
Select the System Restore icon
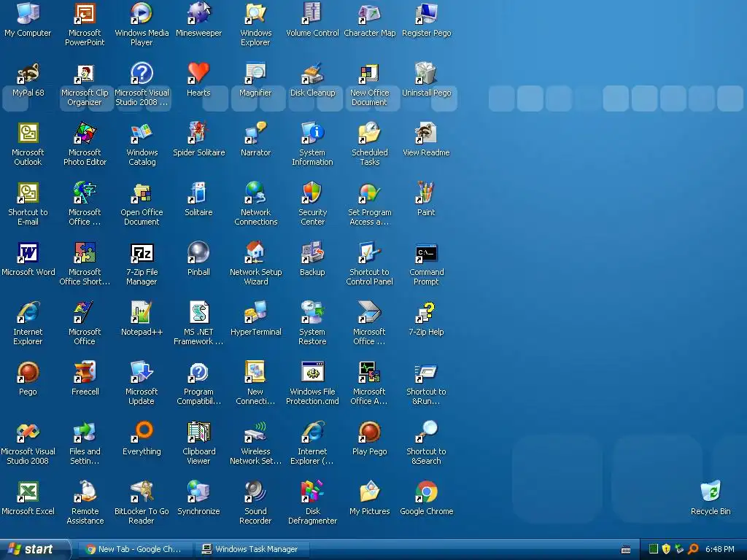[x=312, y=312]
